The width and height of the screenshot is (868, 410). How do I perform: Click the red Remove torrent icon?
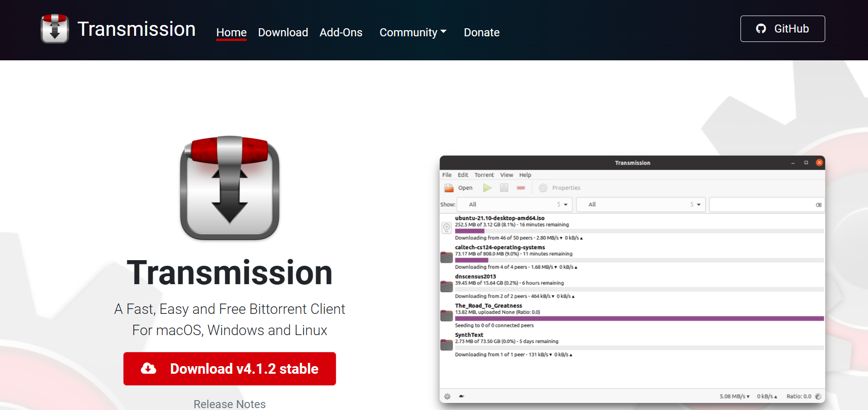click(x=521, y=188)
